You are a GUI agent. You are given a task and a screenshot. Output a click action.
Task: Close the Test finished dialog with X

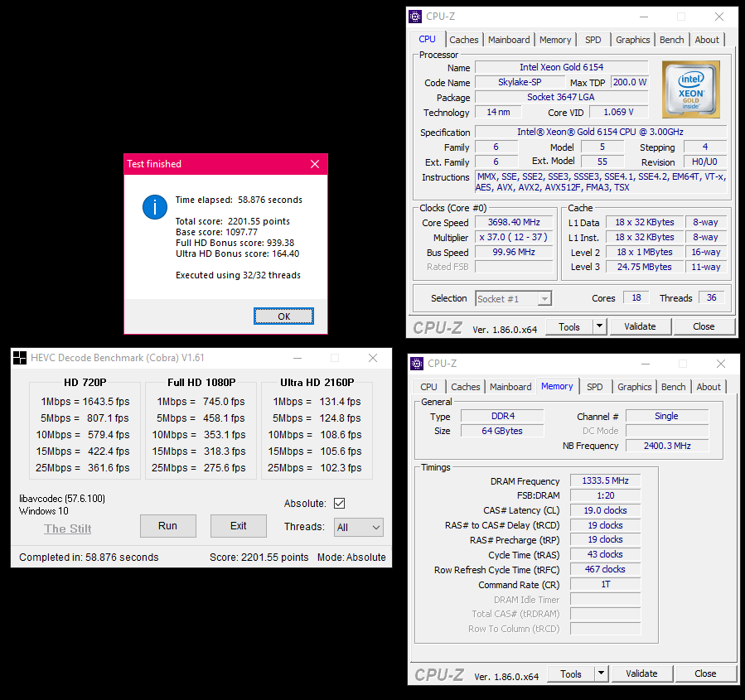(315, 164)
